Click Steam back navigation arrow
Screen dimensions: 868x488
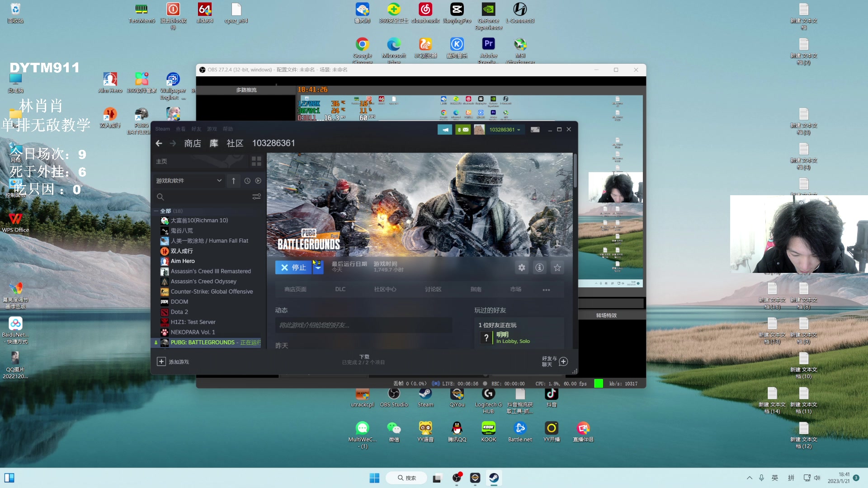point(159,143)
